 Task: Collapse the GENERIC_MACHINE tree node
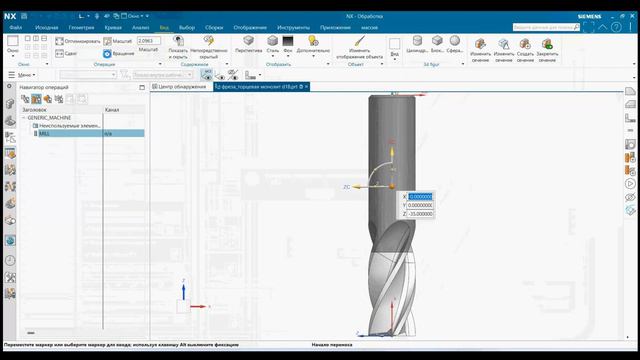(24, 118)
